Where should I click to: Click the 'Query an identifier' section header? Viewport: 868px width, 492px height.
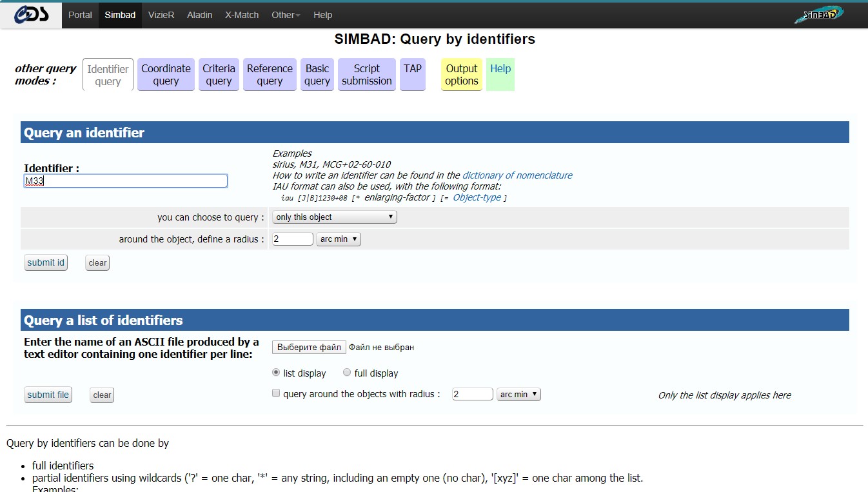point(435,132)
